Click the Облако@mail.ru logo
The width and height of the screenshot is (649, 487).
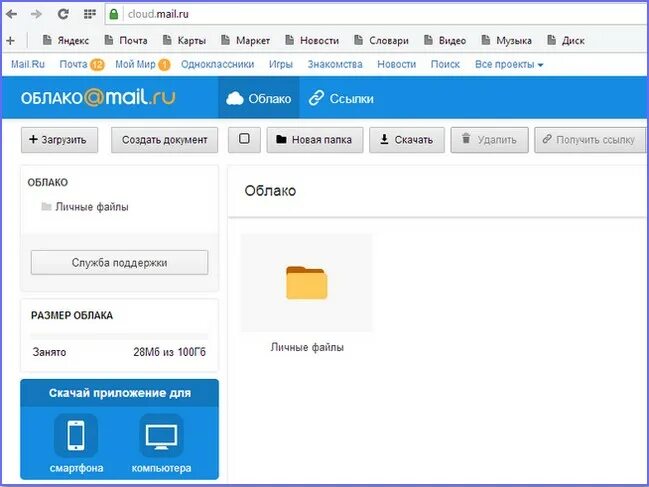(98, 98)
